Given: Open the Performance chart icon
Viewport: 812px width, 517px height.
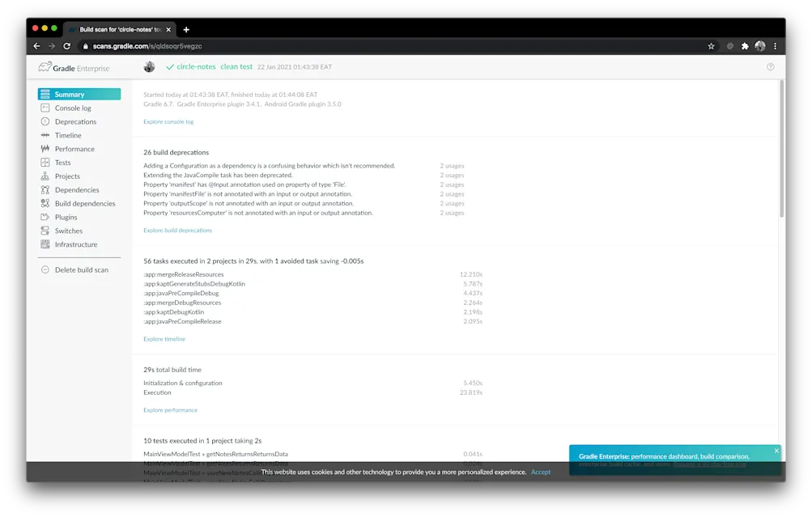Looking at the screenshot, I should [x=45, y=149].
